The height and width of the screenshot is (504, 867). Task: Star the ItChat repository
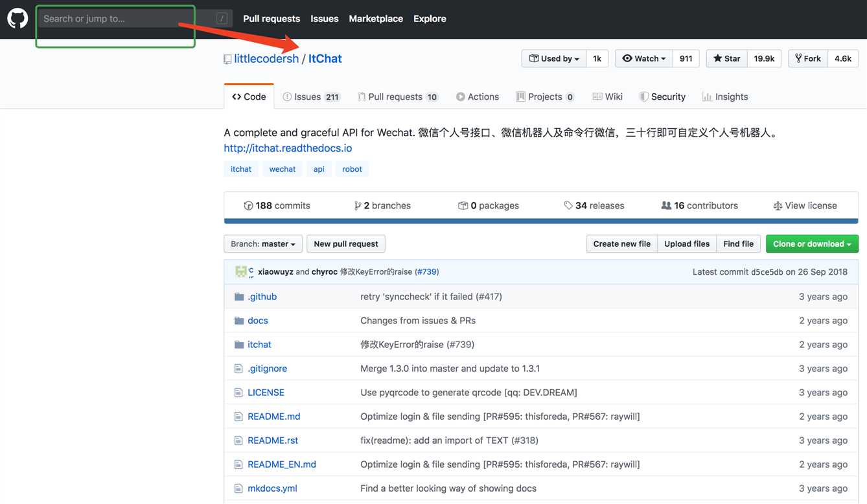[x=726, y=58]
